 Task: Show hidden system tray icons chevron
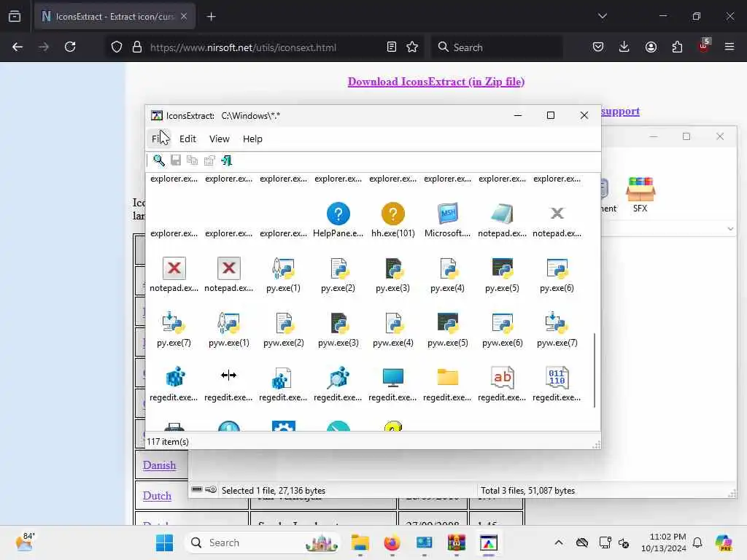559,542
